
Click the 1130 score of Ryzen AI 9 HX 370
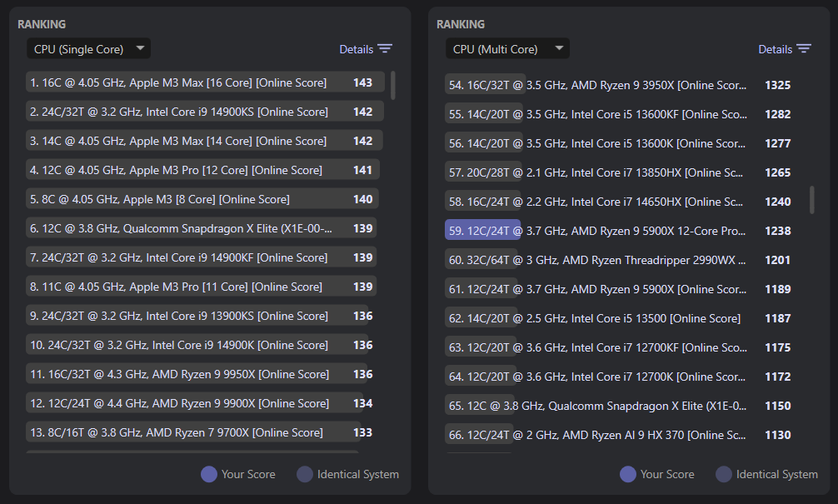coord(778,435)
